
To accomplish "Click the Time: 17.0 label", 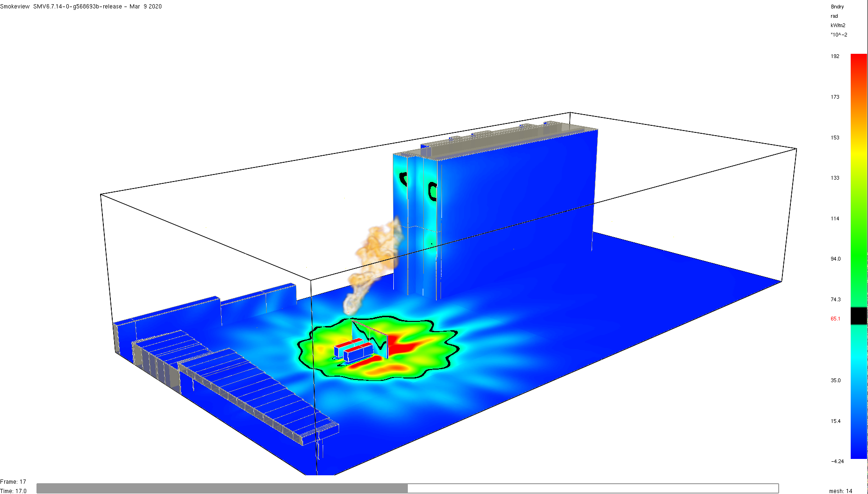I will (14, 491).
